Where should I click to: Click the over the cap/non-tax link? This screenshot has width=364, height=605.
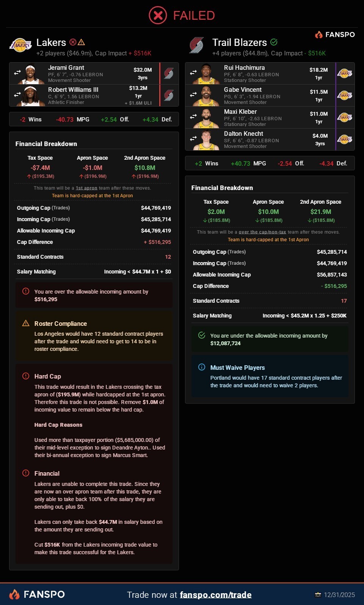(262, 232)
